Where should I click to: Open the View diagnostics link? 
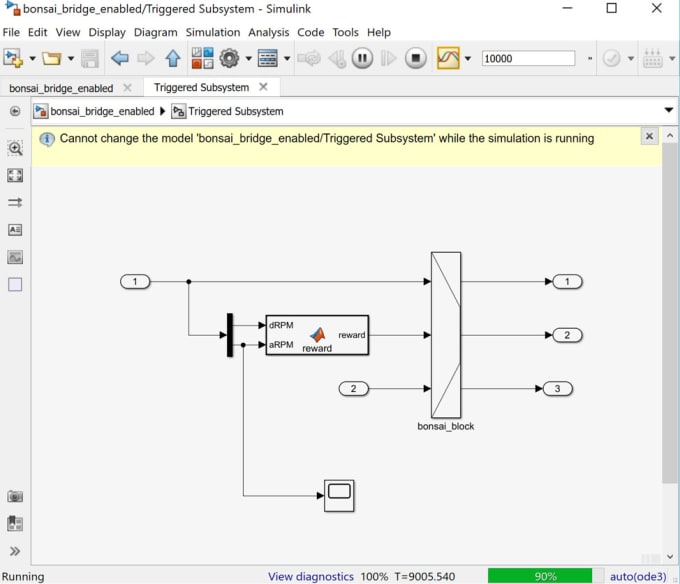click(311, 577)
